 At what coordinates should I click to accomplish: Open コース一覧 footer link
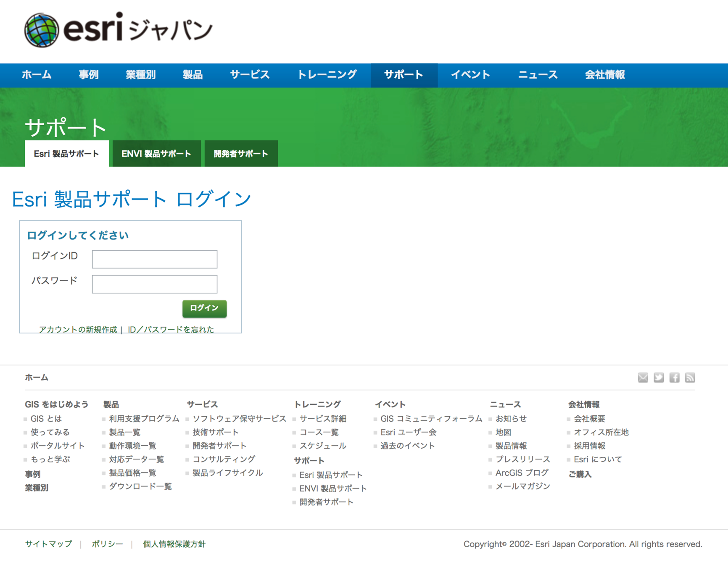(319, 432)
